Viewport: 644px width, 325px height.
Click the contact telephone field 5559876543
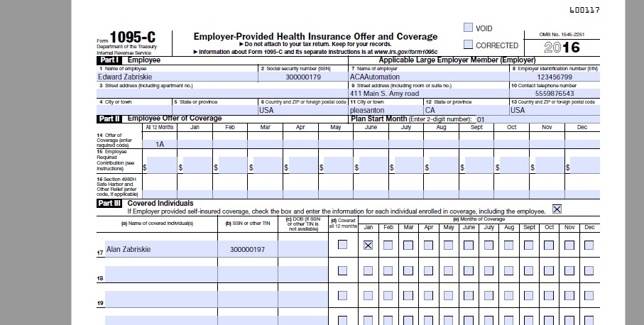(x=555, y=93)
